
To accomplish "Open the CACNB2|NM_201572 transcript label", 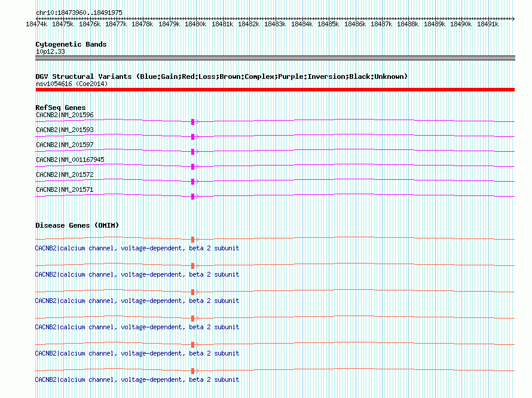I will [x=65, y=174].
